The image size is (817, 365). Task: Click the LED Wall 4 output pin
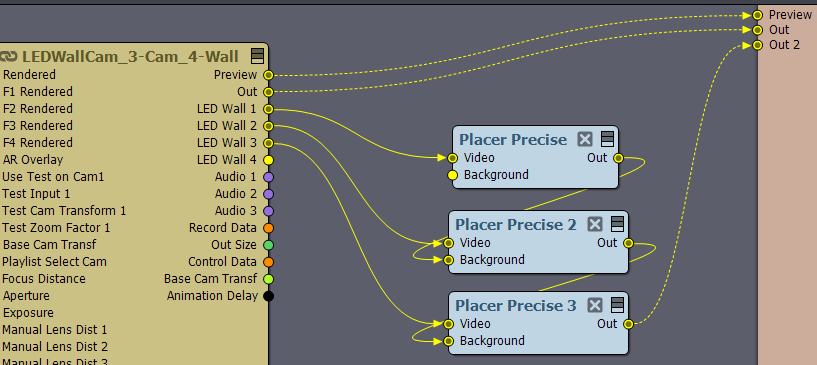[268, 160]
